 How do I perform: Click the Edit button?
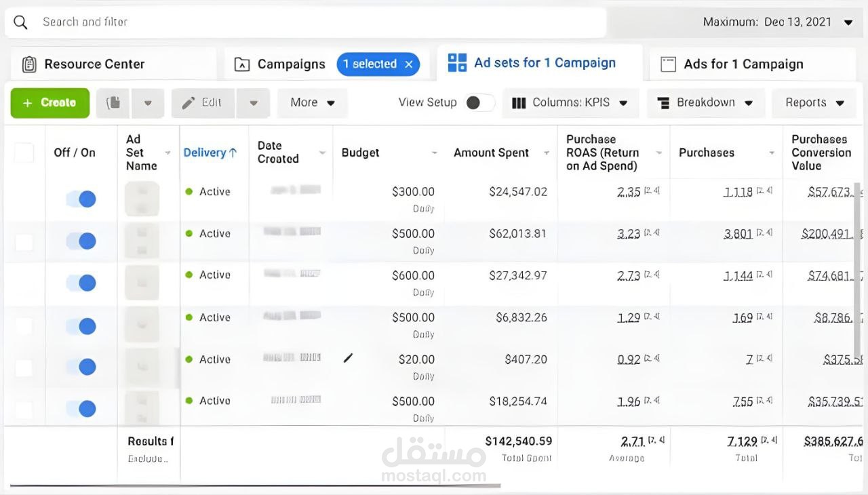[203, 103]
